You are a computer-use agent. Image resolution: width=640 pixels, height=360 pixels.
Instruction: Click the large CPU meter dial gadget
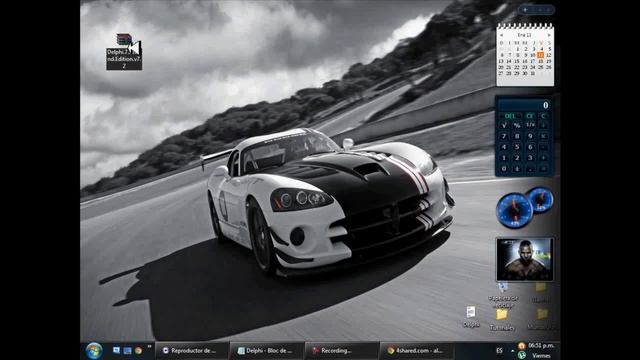514,210
